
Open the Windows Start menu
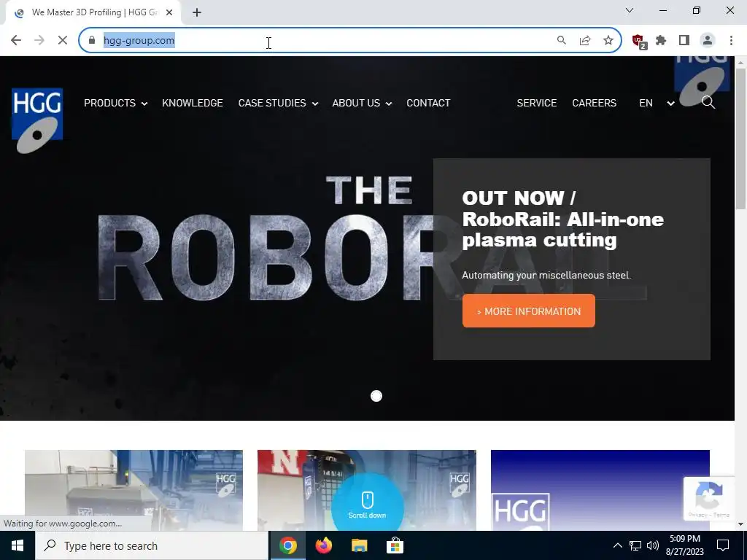pos(18,545)
